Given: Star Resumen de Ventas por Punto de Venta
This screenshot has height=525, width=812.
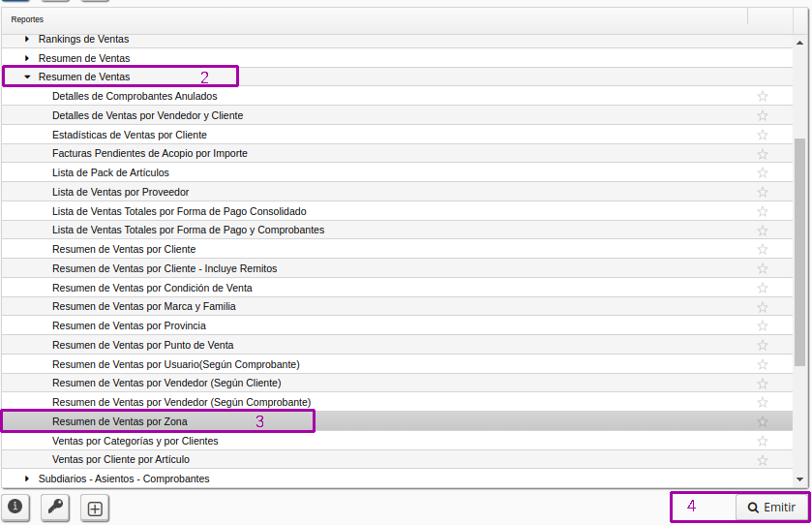Looking at the screenshot, I should coord(763,345).
